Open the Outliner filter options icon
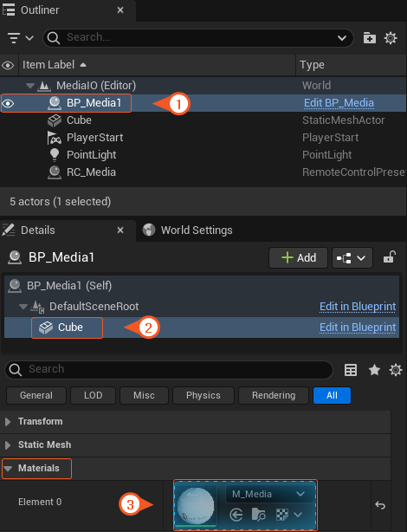Screen dimensions: 407x532 (20, 37)
